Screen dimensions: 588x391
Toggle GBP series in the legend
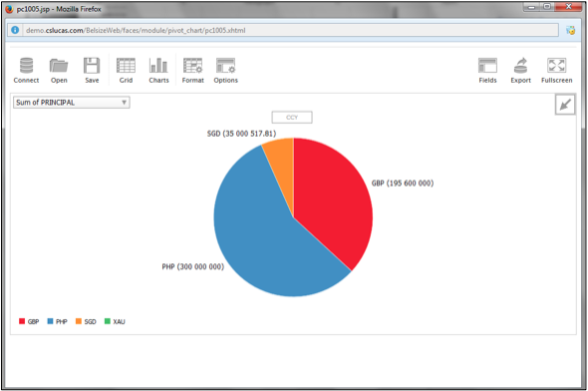(29, 321)
